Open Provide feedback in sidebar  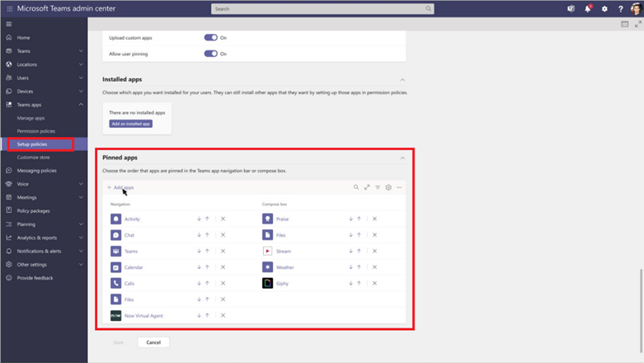coord(35,278)
